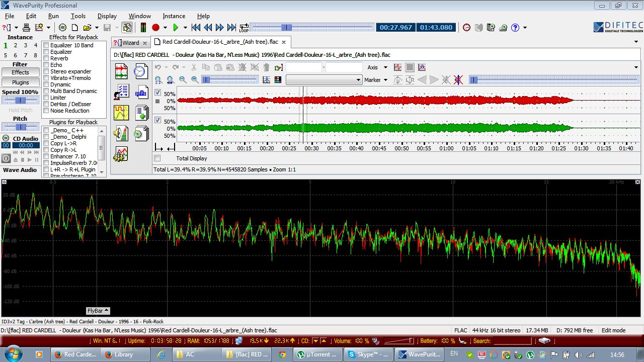Click the printer icon in main toolbar
The image size is (644, 362).
point(27,28)
